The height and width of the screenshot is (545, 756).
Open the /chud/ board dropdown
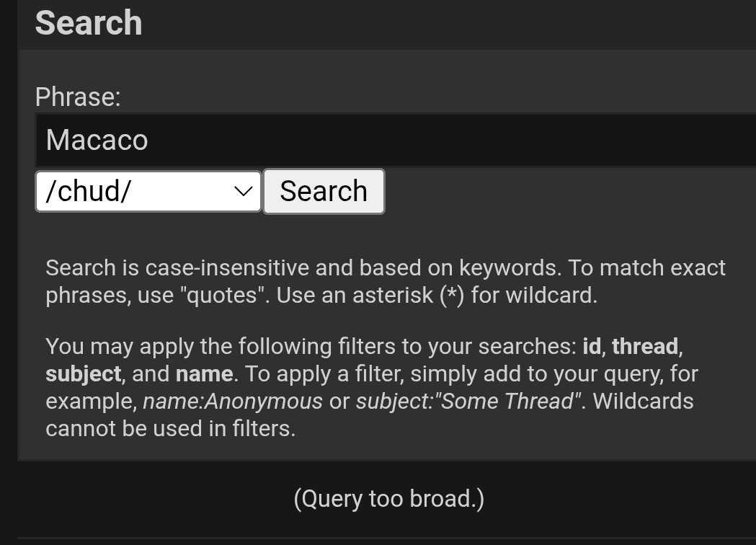click(x=148, y=191)
